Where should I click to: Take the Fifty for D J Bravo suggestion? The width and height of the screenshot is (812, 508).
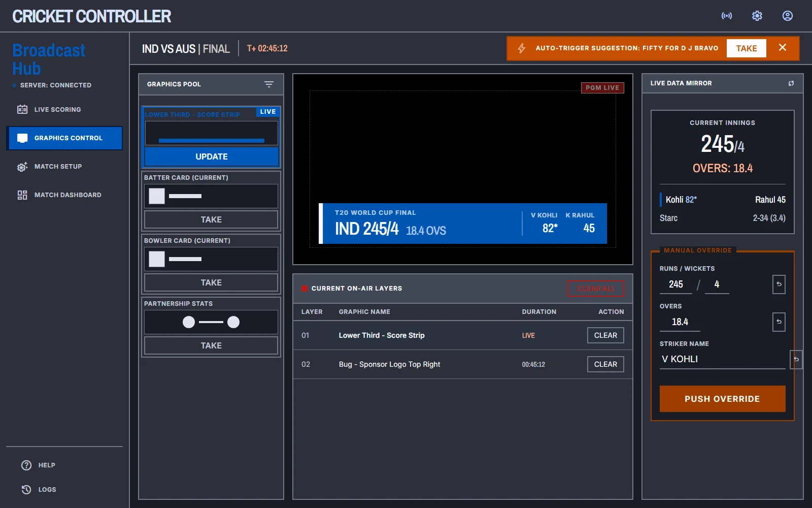pyautogui.click(x=747, y=48)
